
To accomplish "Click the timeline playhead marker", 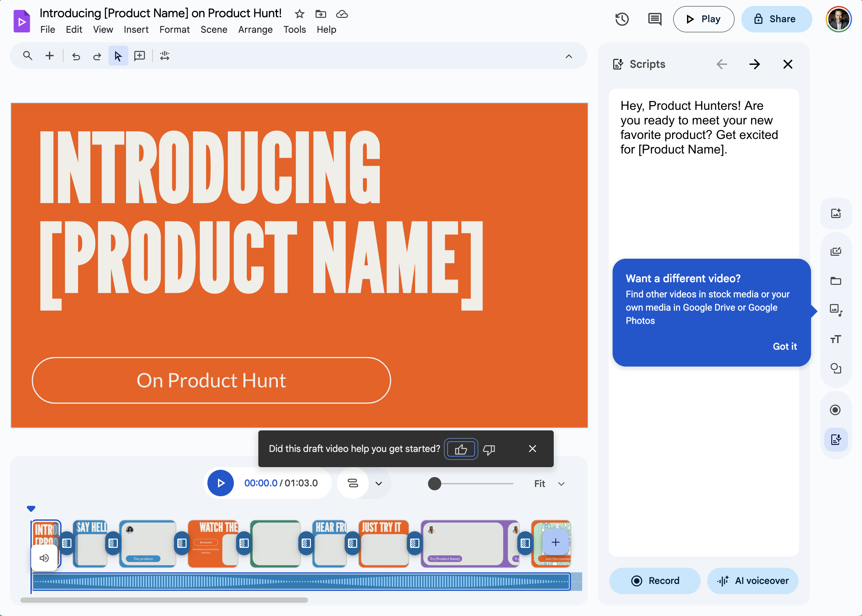I will pyautogui.click(x=31, y=509).
